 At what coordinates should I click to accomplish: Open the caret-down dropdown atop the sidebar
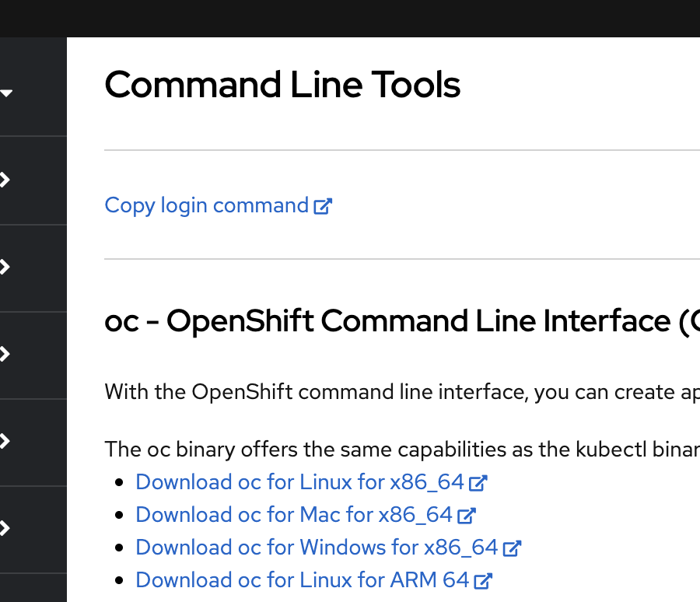[6, 93]
